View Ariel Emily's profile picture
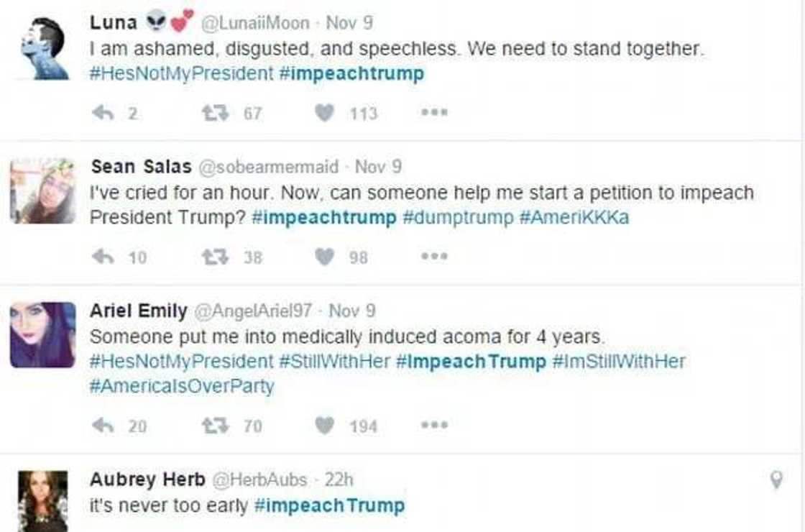 [42, 335]
